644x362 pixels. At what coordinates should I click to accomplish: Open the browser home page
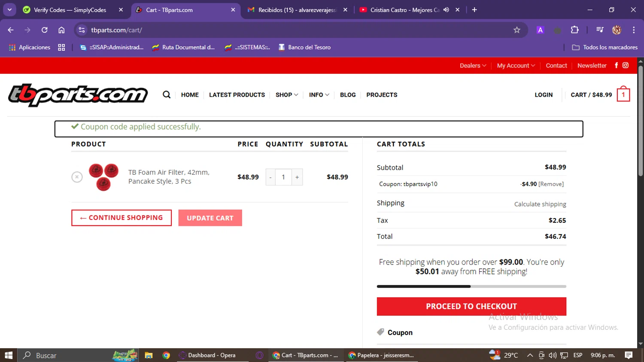(61, 30)
